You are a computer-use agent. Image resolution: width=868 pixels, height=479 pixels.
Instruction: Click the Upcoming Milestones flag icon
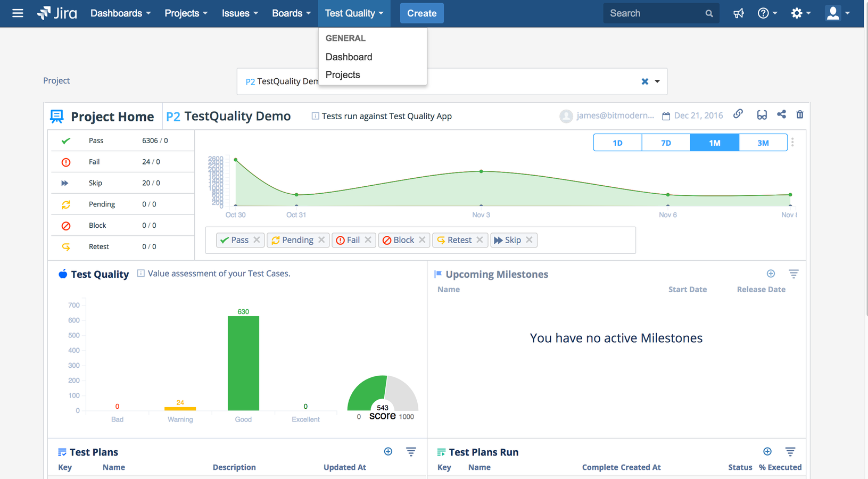point(438,274)
